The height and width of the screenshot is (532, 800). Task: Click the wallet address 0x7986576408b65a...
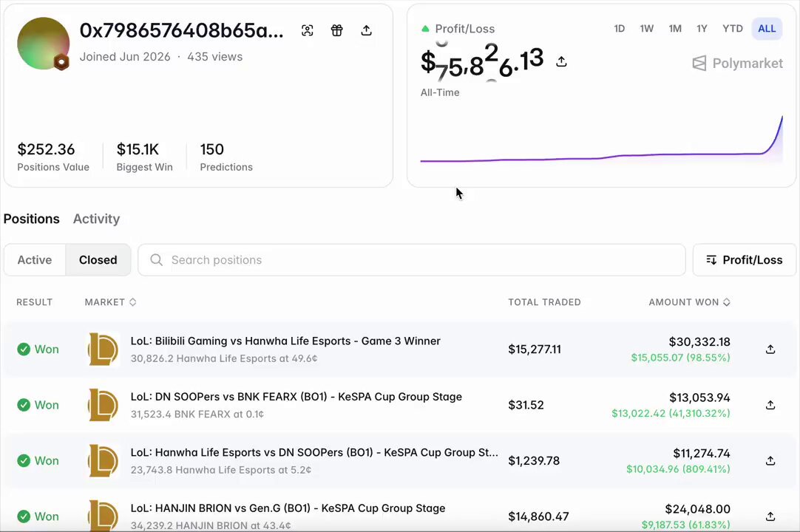[x=181, y=30]
